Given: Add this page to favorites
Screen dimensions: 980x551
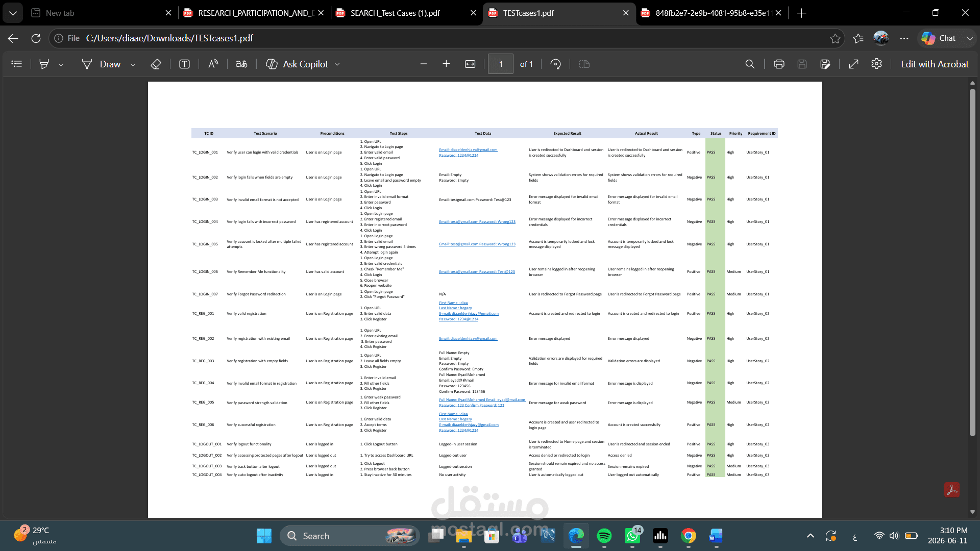Looking at the screenshot, I should [x=835, y=38].
